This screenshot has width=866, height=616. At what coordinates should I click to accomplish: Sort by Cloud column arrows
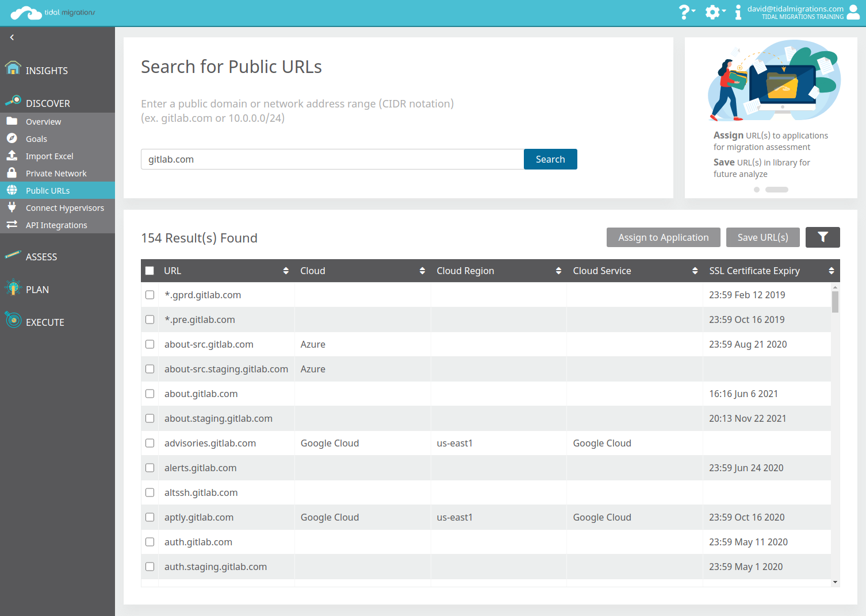pyautogui.click(x=422, y=271)
